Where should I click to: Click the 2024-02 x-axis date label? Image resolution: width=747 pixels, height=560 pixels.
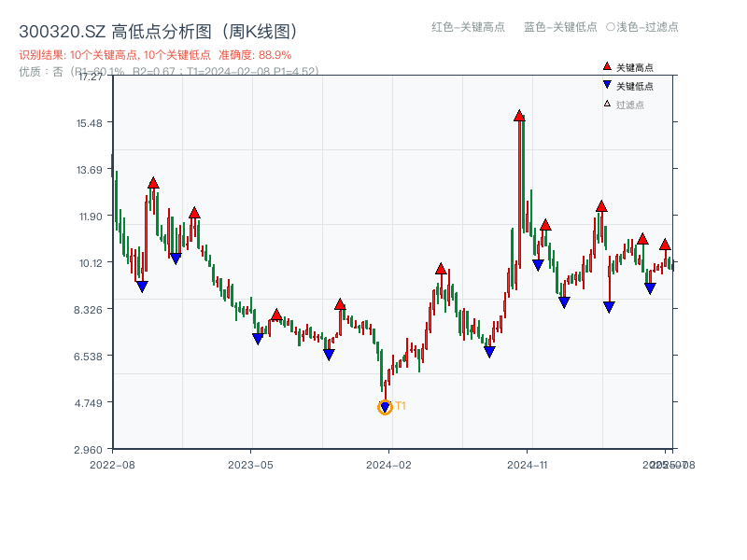coord(388,465)
